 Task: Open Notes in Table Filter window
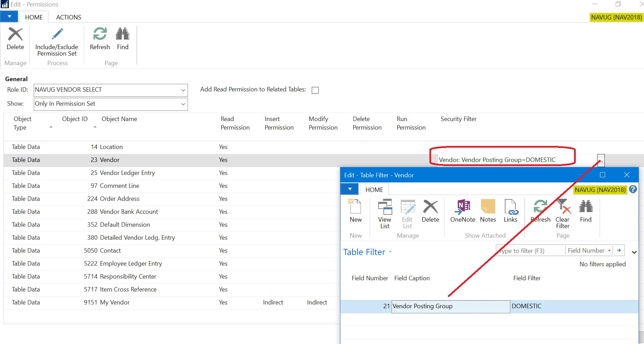click(488, 211)
